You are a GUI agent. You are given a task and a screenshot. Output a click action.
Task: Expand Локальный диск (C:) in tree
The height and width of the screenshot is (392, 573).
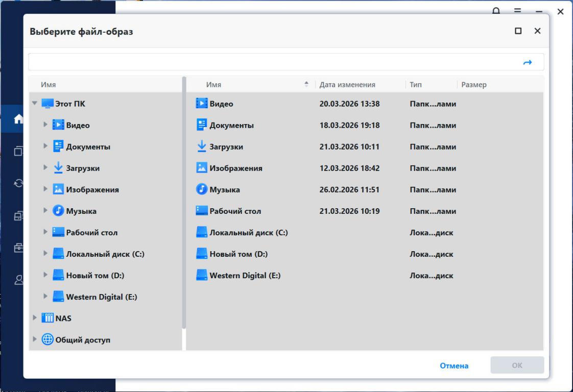click(45, 254)
